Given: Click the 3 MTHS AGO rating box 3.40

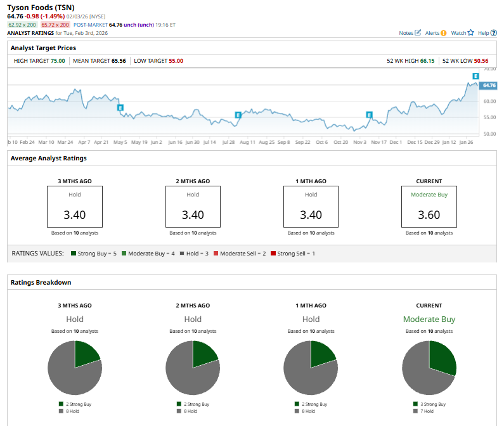Looking at the screenshot, I should 75,207.
